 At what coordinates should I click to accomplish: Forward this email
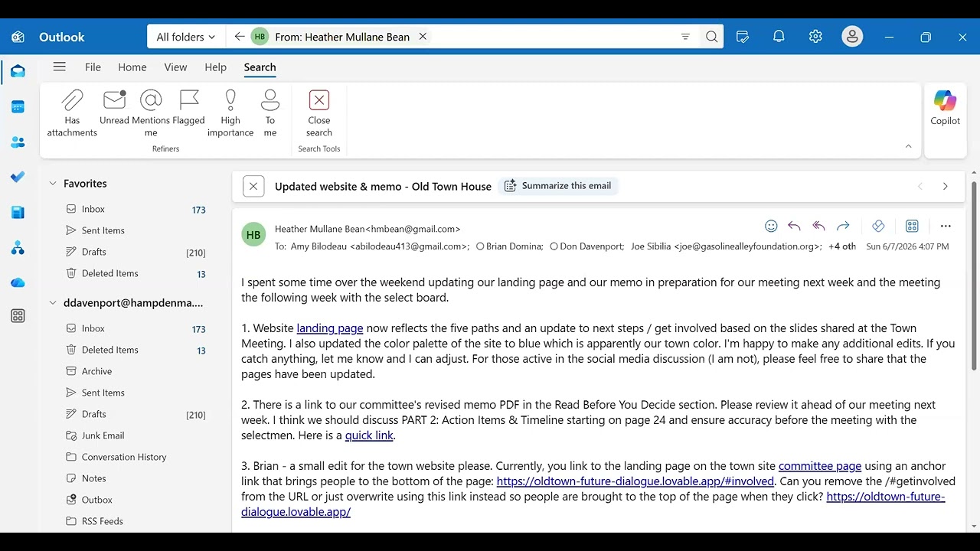pos(843,226)
